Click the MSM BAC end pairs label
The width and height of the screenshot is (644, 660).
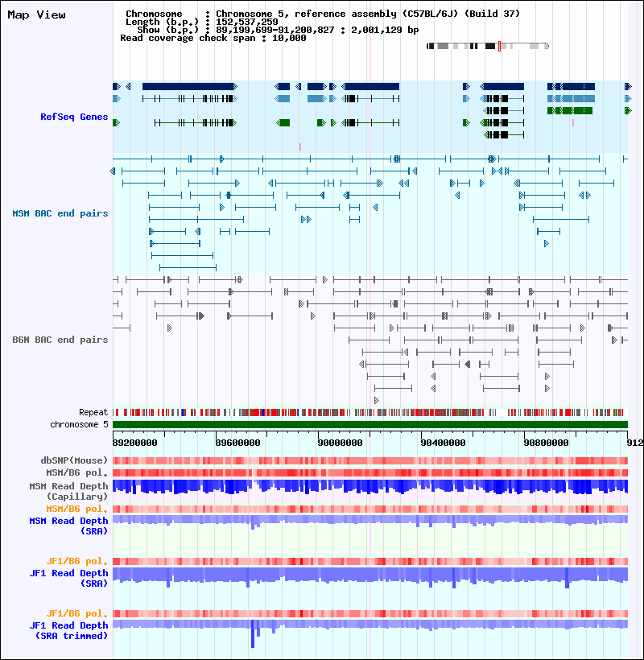click(60, 213)
